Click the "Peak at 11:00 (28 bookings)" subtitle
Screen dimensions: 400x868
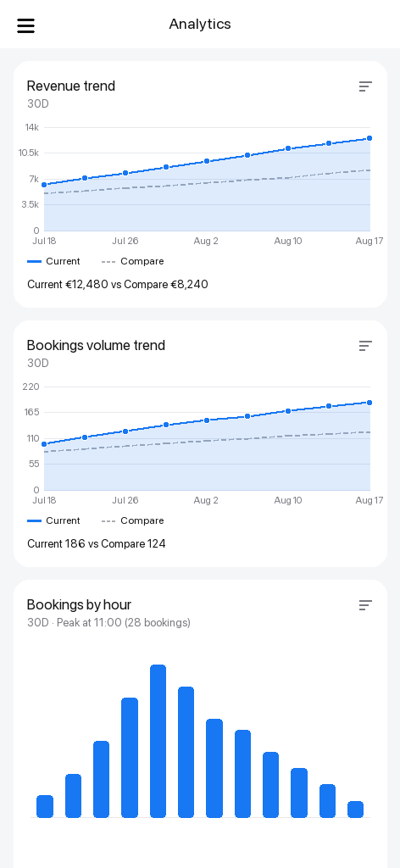(x=124, y=623)
